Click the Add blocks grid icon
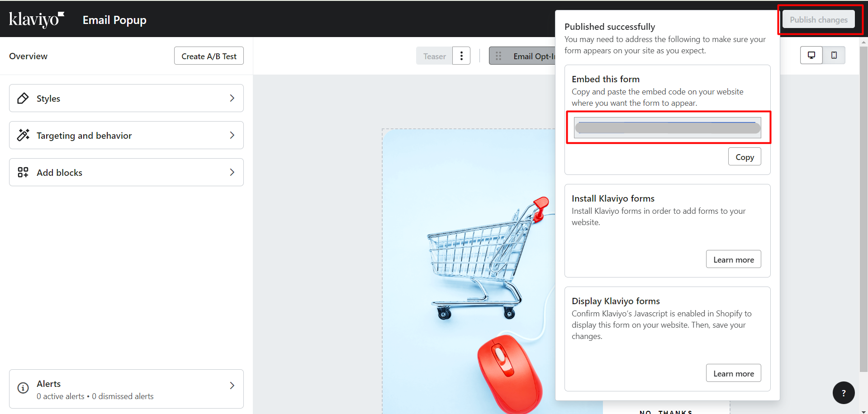The image size is (868, 414). tap(23, 172)
